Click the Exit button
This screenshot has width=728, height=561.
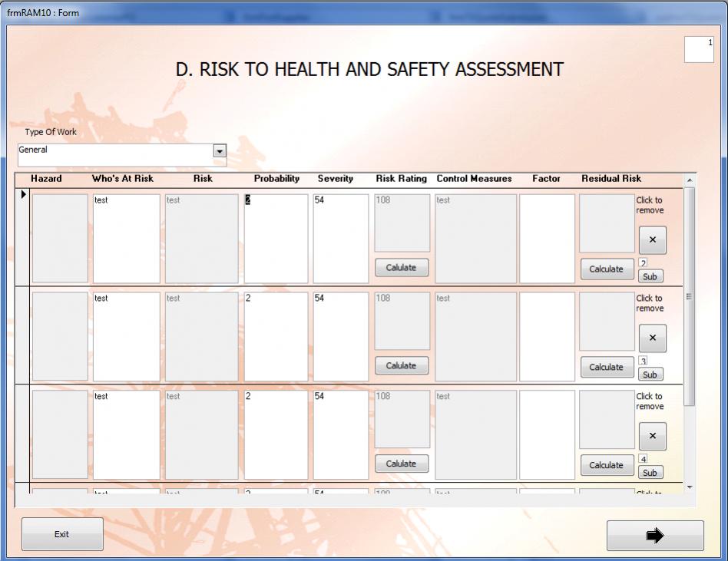coord(62,534)
